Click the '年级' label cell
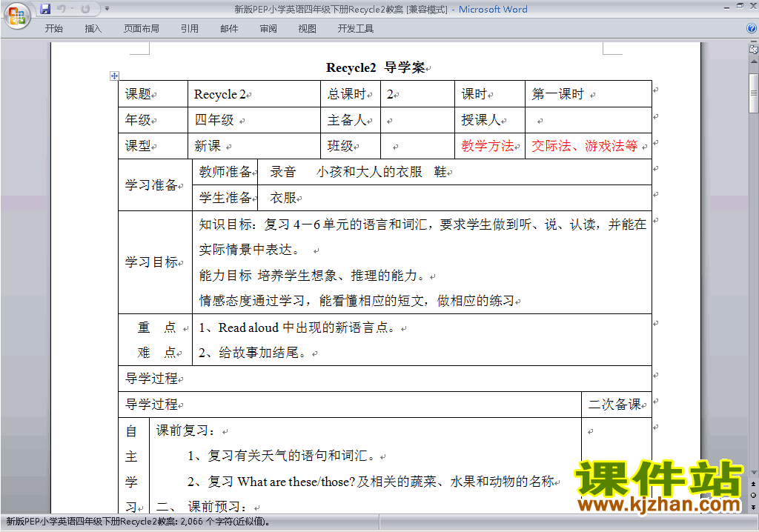The height and width of the screenshot is (532, 759). coord(153,119)
